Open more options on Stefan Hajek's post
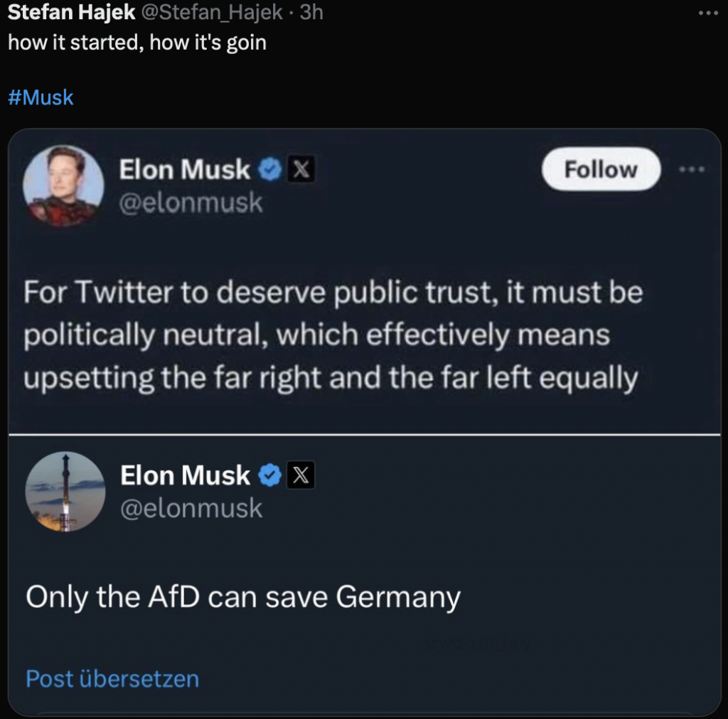The height and width of the screenshot is (719, 728). [x=709, y=13]
